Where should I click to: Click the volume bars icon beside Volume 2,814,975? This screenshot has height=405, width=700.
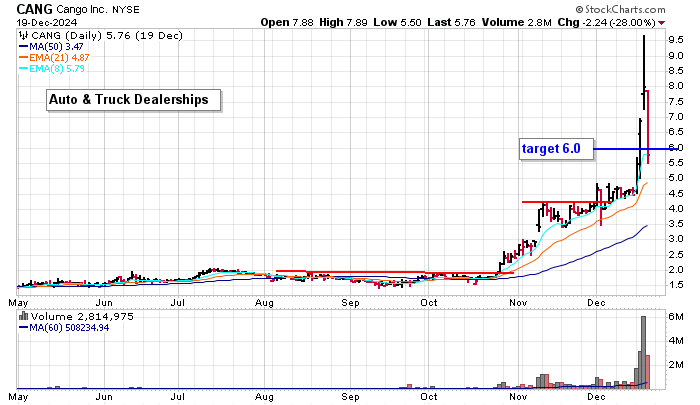pos(23,317)
